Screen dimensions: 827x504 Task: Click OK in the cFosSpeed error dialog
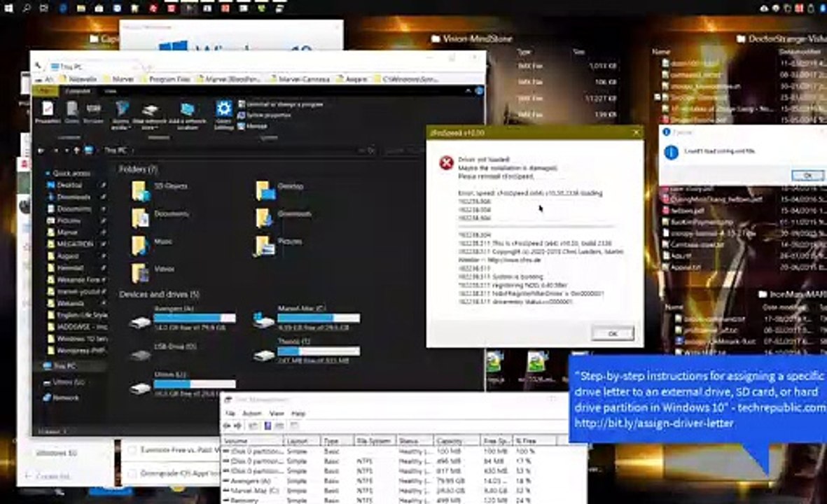pos(612,333)
